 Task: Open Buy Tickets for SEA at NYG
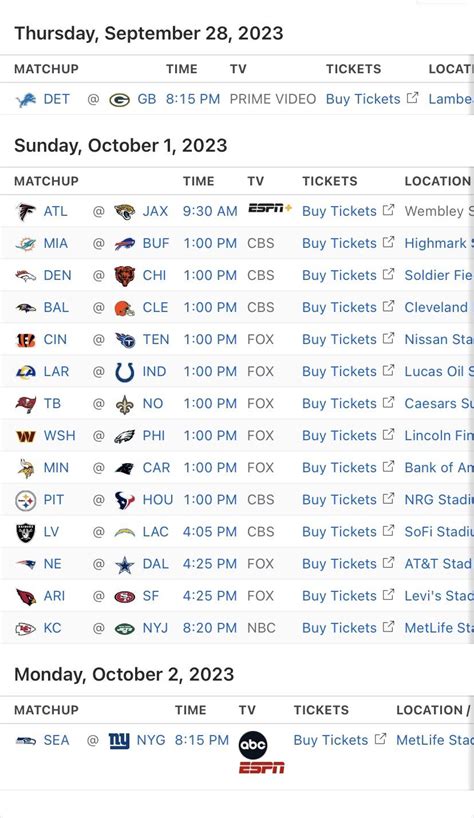pos(331,740)
